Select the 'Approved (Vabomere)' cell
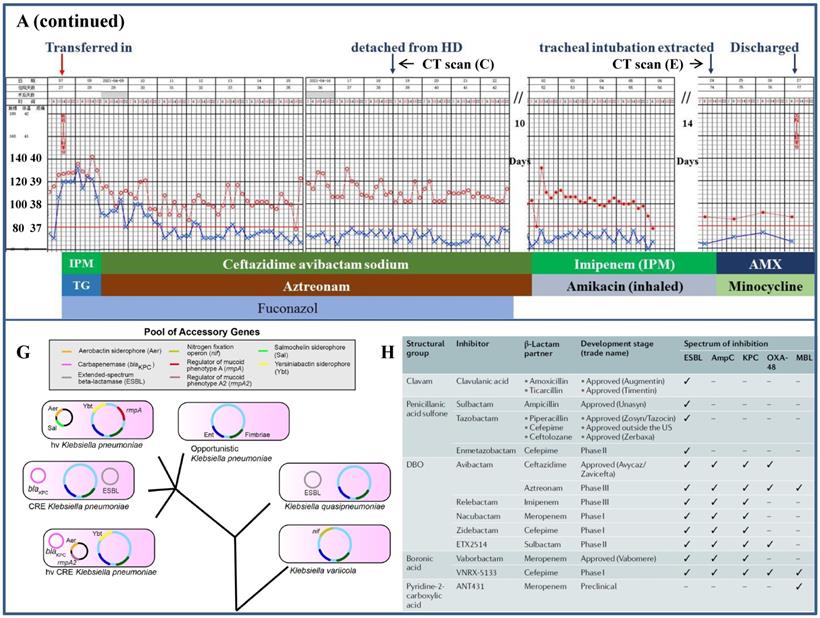Image resolution: width=820 pixels, height=618 pixels. click(x=619, y=558)
